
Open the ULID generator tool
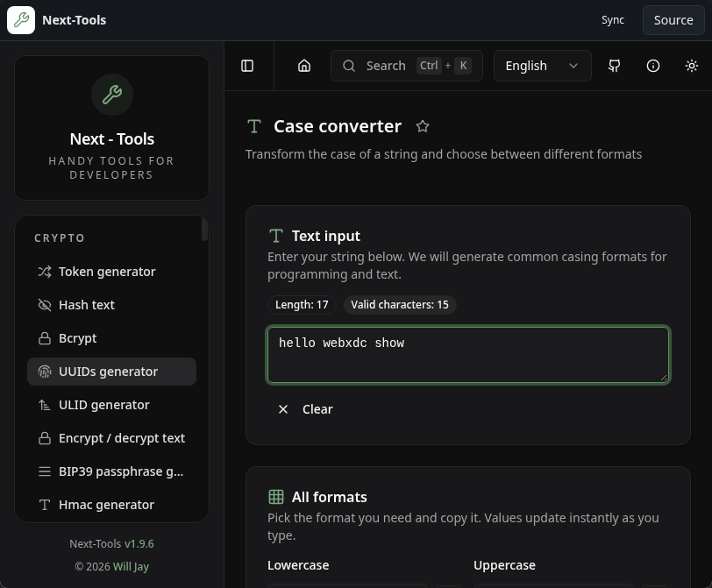111,405
